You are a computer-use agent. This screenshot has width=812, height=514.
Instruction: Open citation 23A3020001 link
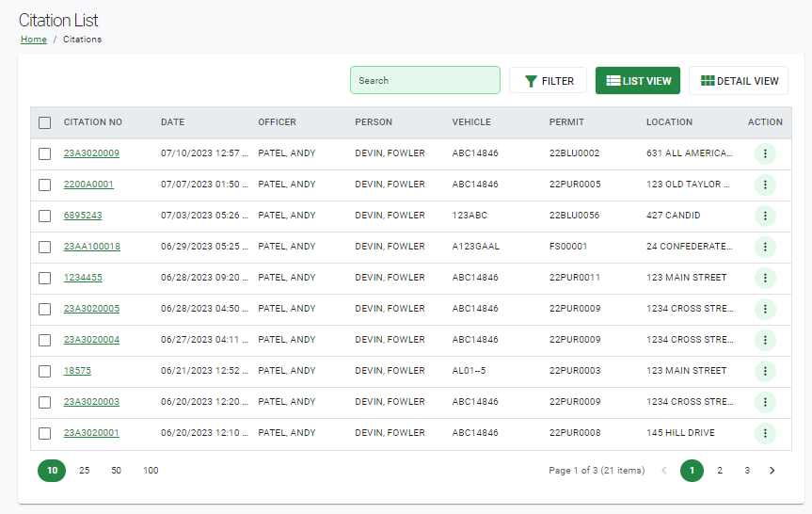click(91, 433)
